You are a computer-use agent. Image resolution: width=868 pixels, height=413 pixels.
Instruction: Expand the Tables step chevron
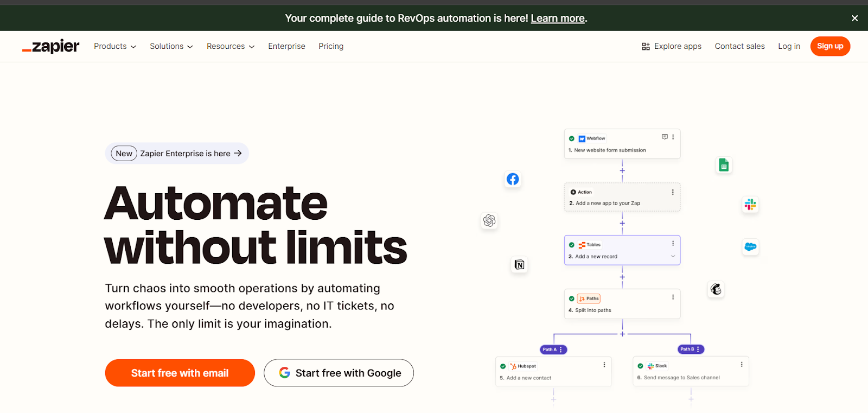click(673, 256)
